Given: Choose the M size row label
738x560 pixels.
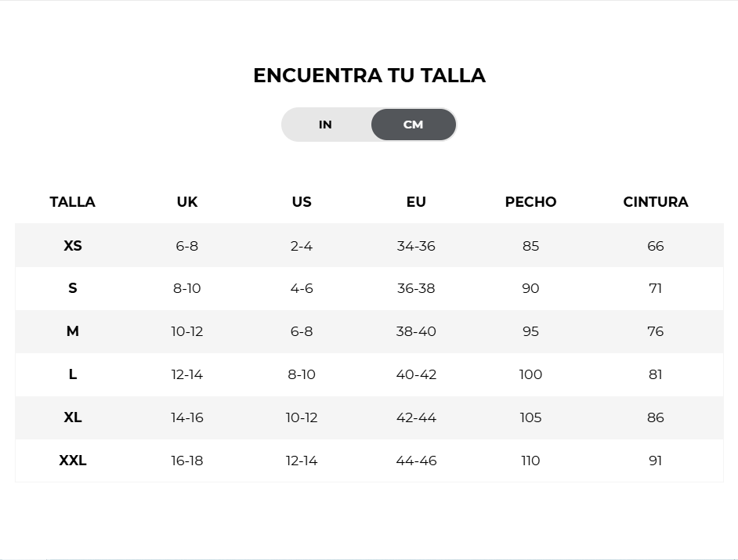Looking at the screenshot, I should pyautogui.click(x=73, y=331).
